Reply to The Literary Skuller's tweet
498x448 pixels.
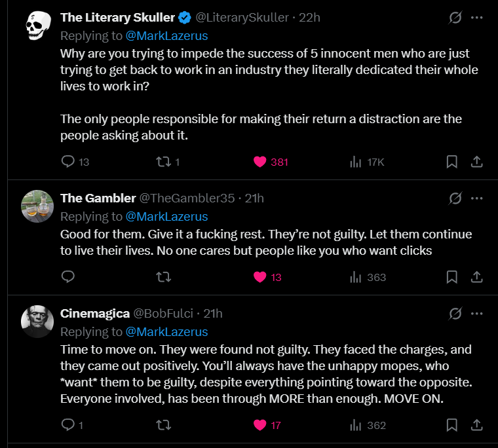pos(68,162)
